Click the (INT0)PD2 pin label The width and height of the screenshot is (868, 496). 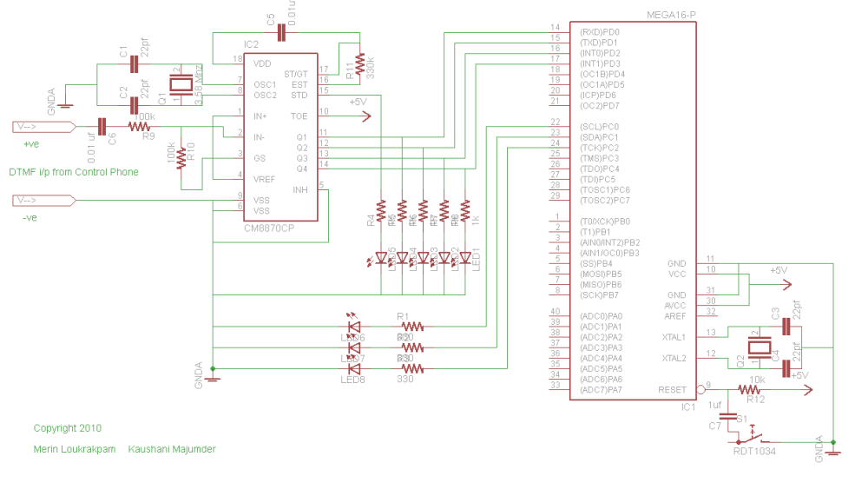[x=600, y=53]
